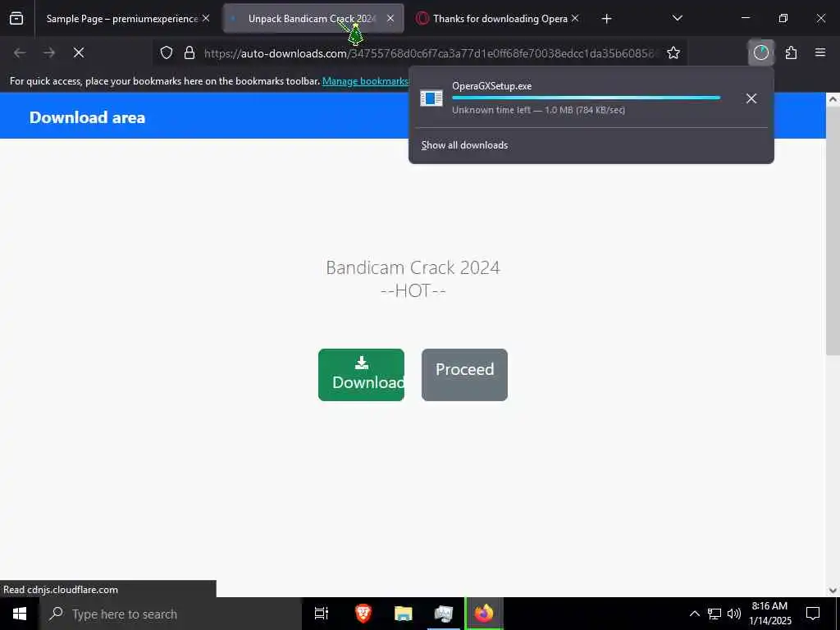The width and height of the screenshot is (840, 630).
Task: Click page vertical scrollbar thumb
Action: [x=833, y=231]
